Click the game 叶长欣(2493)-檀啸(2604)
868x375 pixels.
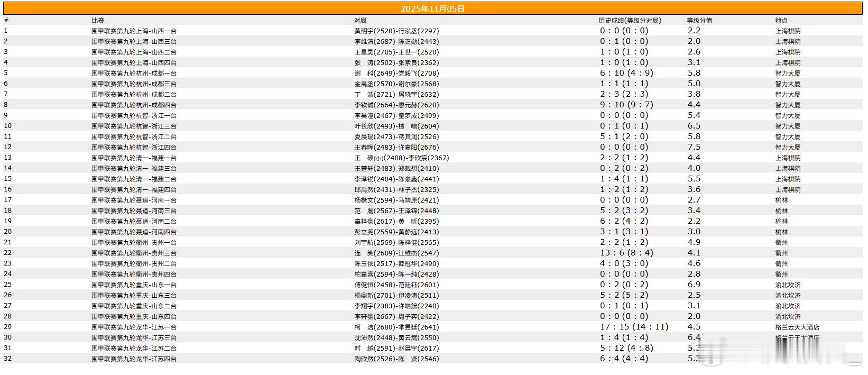[396, 126]
